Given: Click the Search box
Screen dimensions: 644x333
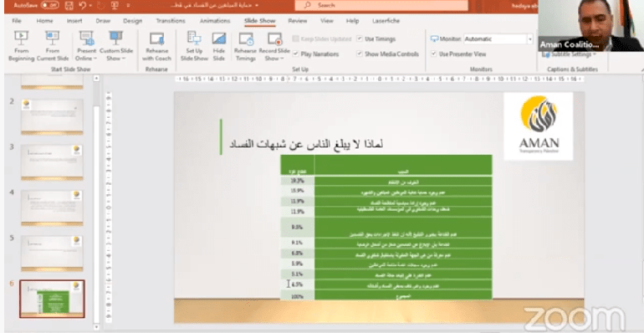Looking at the screenshot, I should tap(381, 5).
